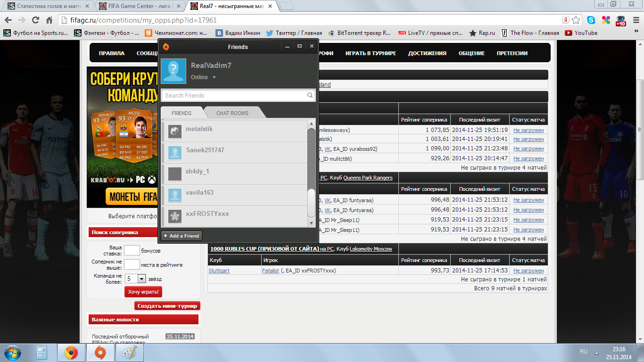
Task: Click the Ваша ставка input field
Action: click(x=132, y=250)
